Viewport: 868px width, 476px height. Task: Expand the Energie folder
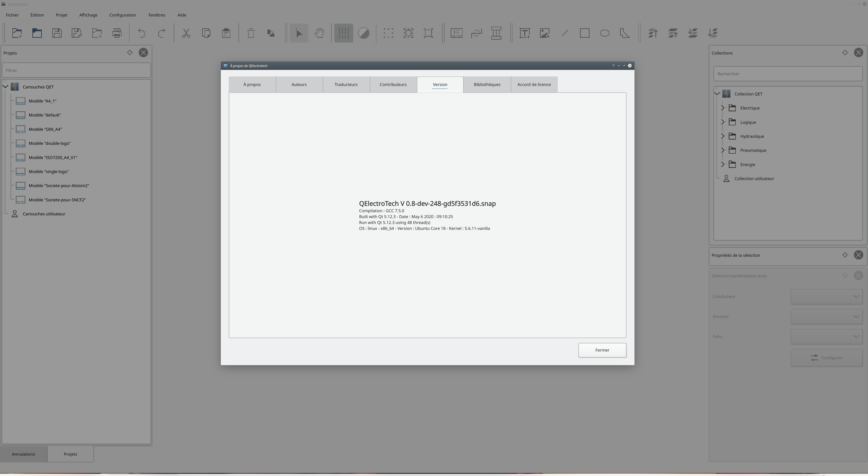(x=723, y=164)
